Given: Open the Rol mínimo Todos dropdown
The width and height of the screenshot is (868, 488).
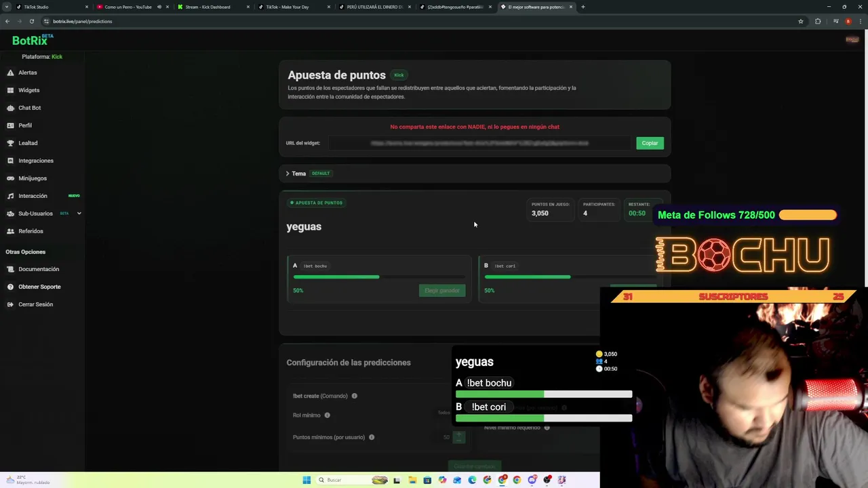Looking at the screenshot, I should click(444, 413).
